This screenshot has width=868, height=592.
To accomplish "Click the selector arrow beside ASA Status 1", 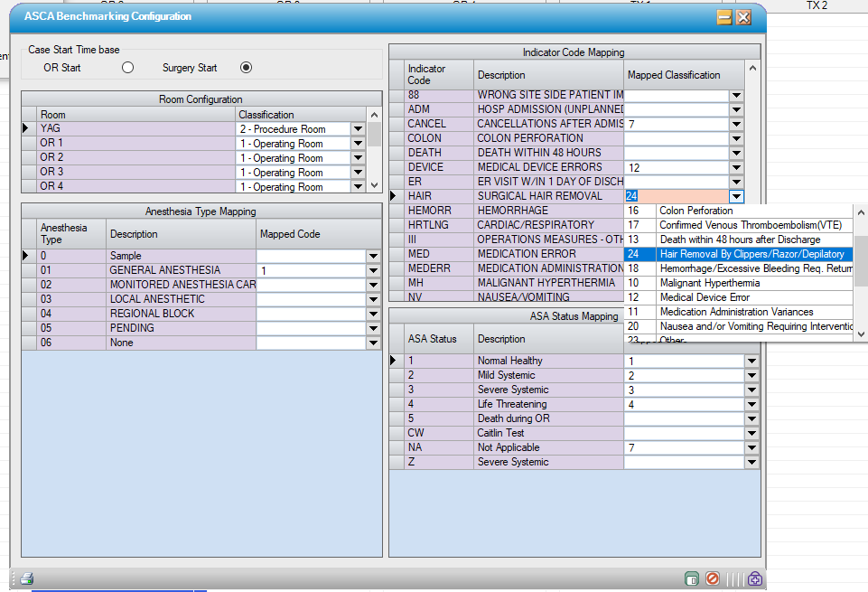I will 395,360.
